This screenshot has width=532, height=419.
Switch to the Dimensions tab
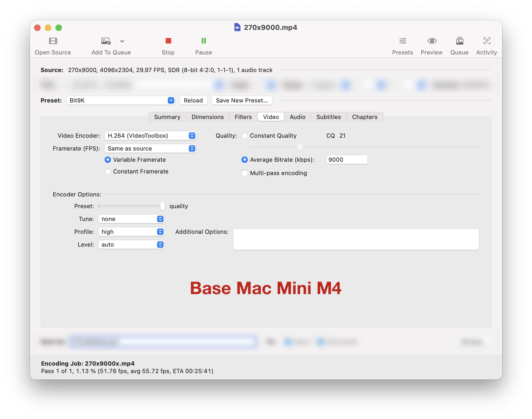click(207, 117)
